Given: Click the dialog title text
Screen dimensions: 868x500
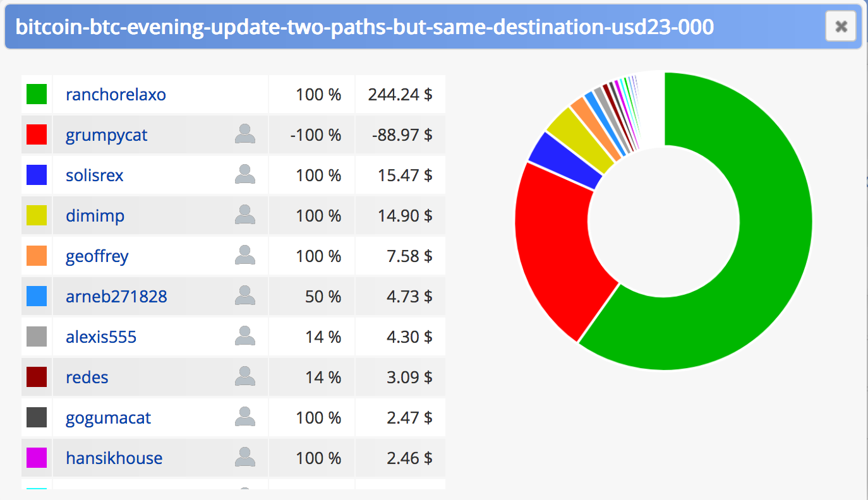Looking at the screenshot, I should pyautogui.click(x=365, y=27).
